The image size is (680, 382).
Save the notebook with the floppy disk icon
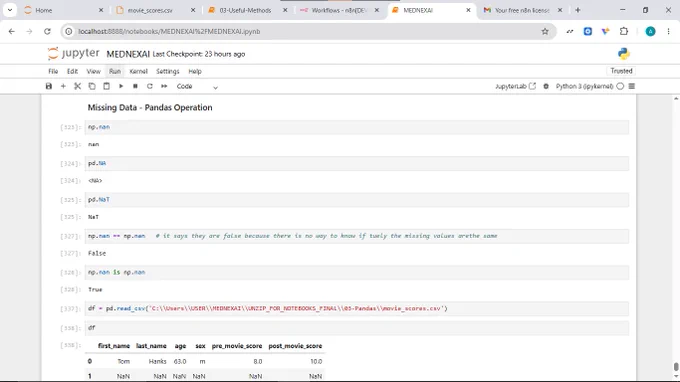[x=49, y=86]
